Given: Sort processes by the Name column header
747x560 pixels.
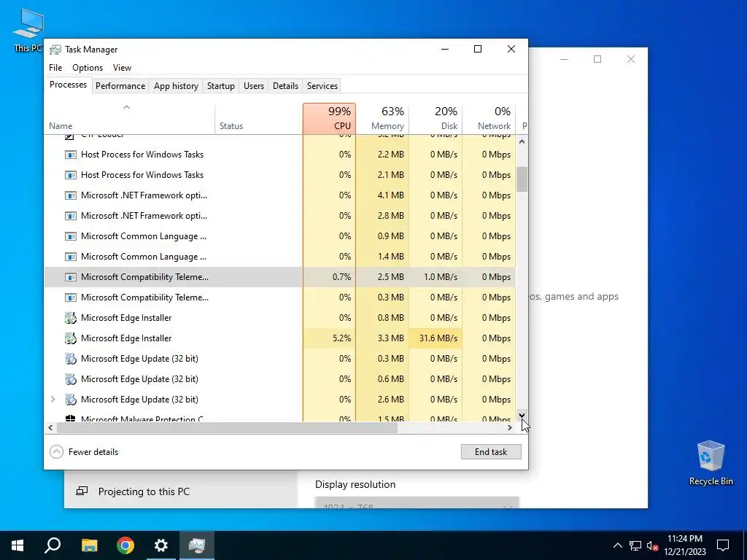Looking at the screenshot, I should (x=130, y=119).
